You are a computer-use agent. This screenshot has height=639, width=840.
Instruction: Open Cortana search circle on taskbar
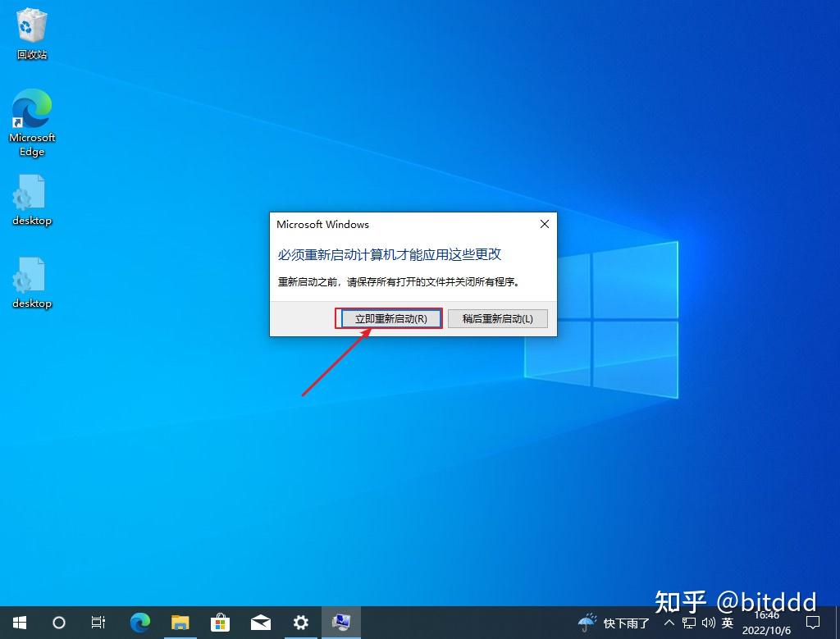click(59, 623)
